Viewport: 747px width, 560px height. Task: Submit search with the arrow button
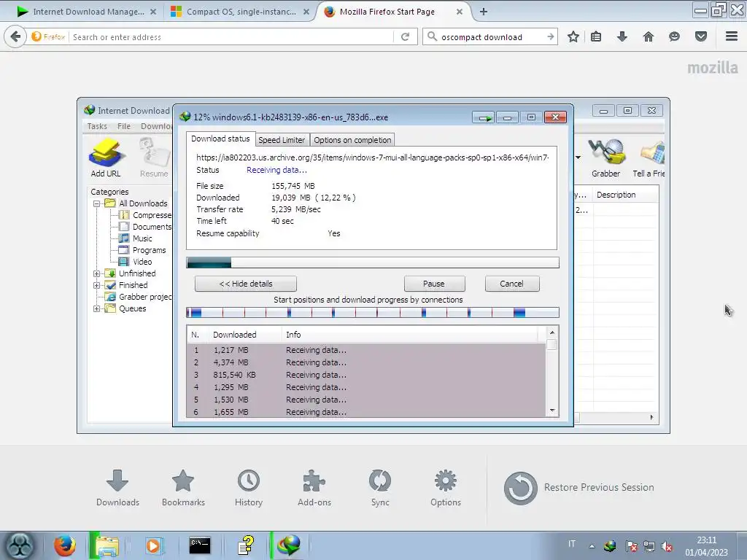point(551,36)
